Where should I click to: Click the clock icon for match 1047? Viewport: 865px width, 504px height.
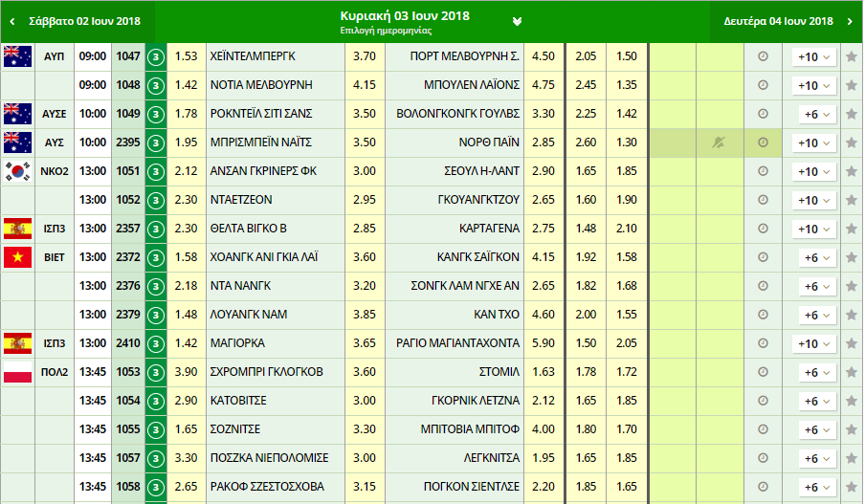tap(763, 56)
